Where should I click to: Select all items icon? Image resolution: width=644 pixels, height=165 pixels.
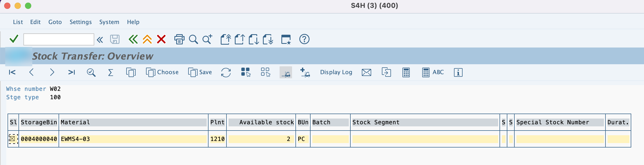pos(246,72)
